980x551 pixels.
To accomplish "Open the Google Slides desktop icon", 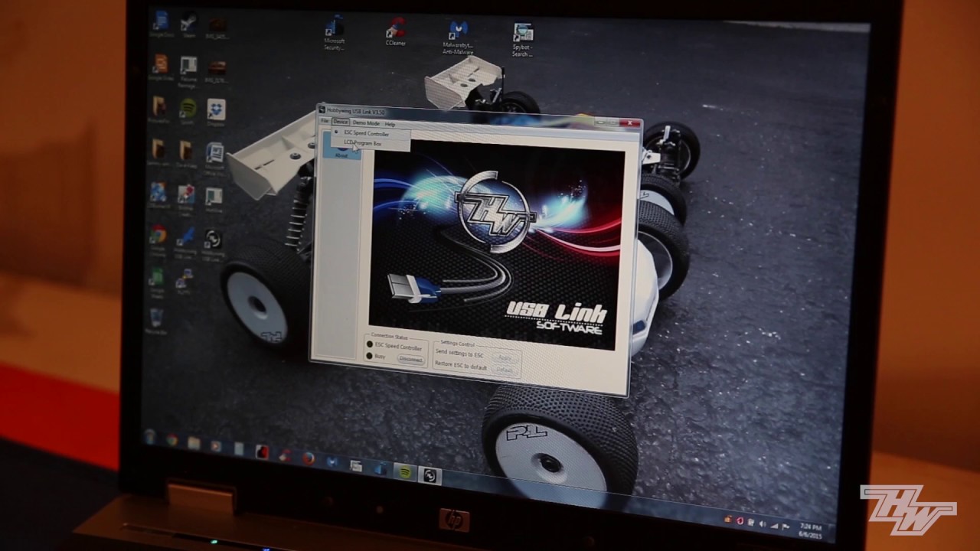I will 160,67.
